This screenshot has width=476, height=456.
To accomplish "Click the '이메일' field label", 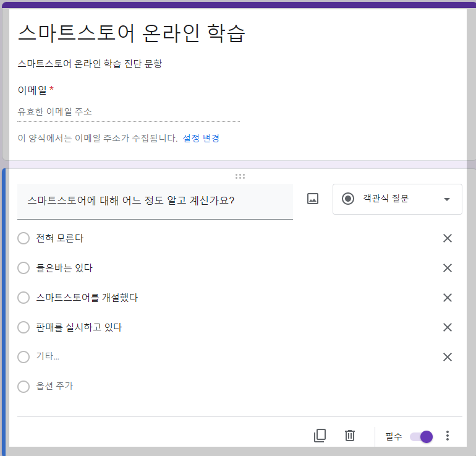I will (32, 90).
